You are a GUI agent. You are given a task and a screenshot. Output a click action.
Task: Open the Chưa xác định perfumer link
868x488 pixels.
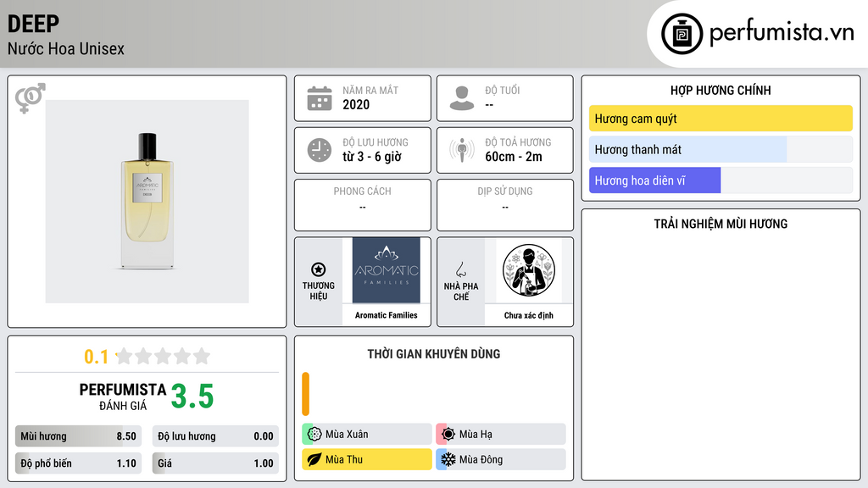[529, 315]
